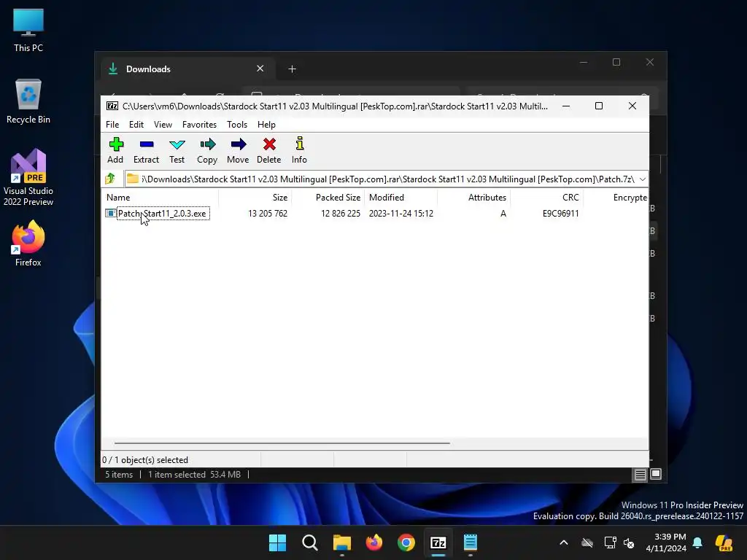Click the size value 13 205 762
This screenshot has width=747, height=560.
(x=268, y=214)
